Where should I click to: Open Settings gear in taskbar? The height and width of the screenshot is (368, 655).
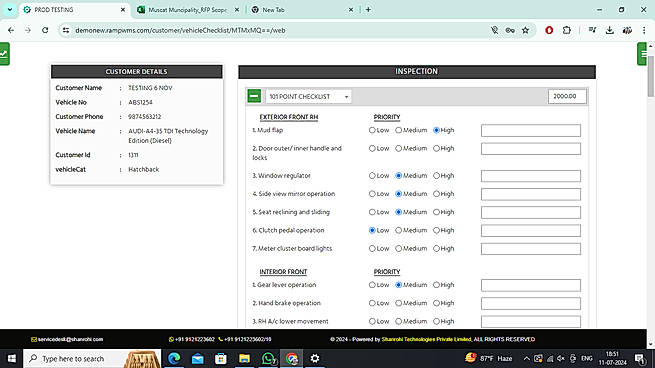pos(315,358)
